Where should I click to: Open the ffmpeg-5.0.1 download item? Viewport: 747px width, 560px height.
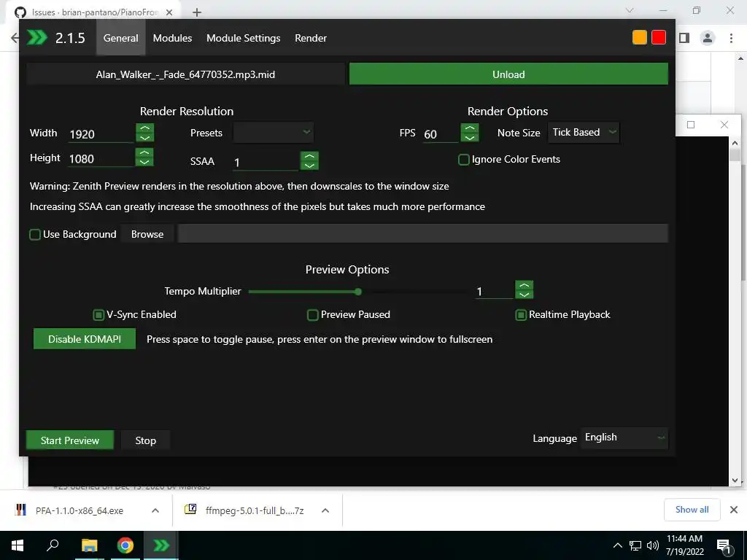pyautogui.click(x=244, y=510)
